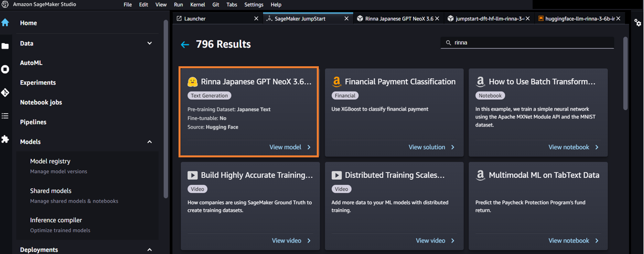The height and width of the screenshot is (254, 644).
Task: Click View notebook on Batch Transform card
Action: tap(569, 147)
